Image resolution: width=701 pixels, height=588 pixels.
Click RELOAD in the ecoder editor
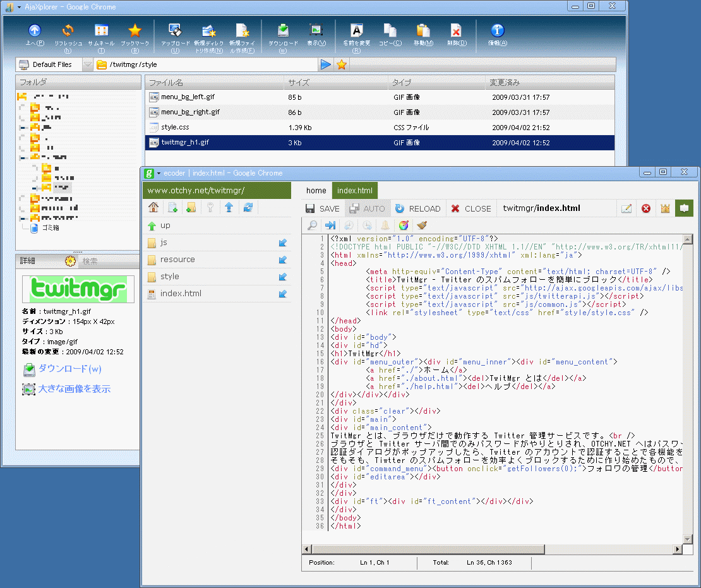pyautogui.click(x=418, y=209)
